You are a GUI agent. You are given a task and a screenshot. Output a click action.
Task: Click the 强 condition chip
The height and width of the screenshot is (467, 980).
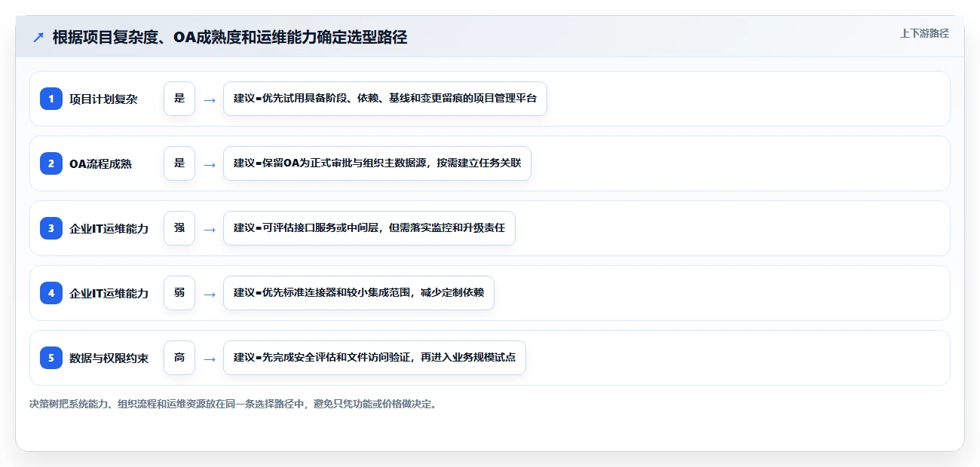coord(179,228)
